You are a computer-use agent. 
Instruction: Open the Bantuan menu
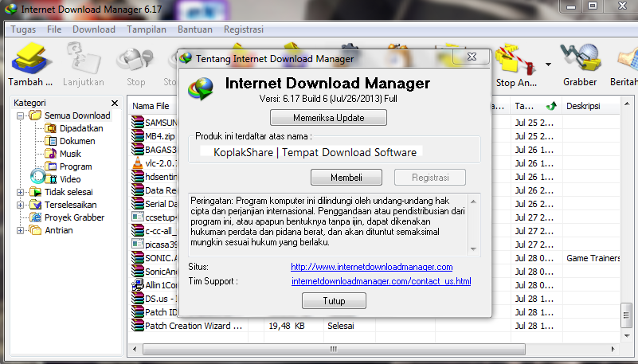tap(195, 29)
